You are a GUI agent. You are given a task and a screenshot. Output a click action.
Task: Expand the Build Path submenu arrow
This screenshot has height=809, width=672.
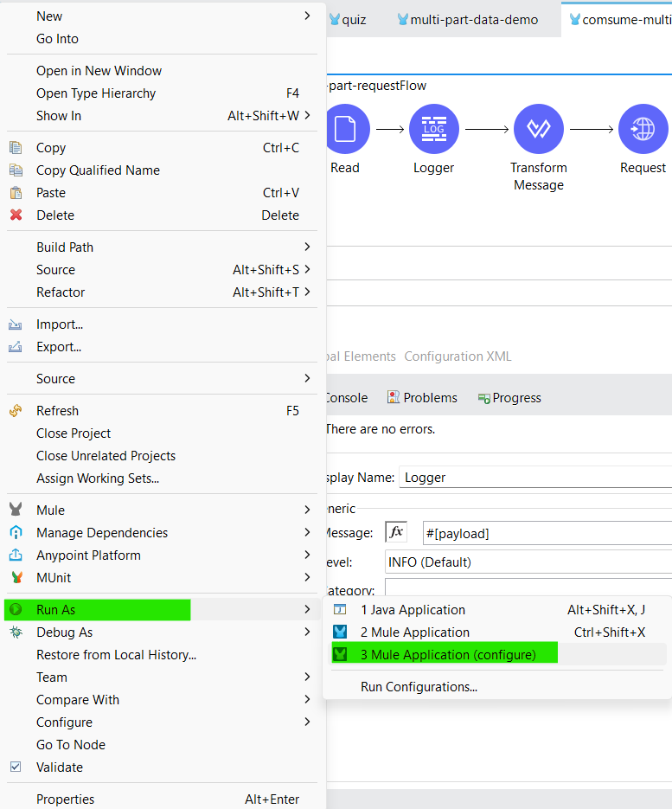(x=307, y=247)
